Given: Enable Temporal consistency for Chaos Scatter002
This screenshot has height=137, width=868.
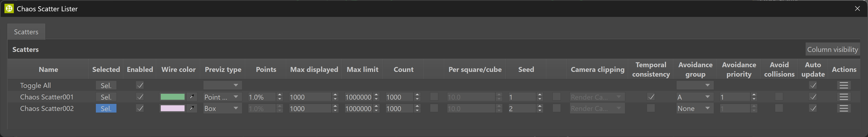Looking at the screenshot, I should pyautogui.click(x=651, y=108).
